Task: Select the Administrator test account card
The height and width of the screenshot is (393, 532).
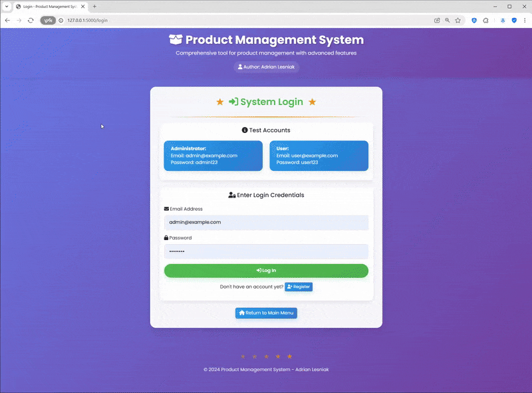Action: coord(213,156)
